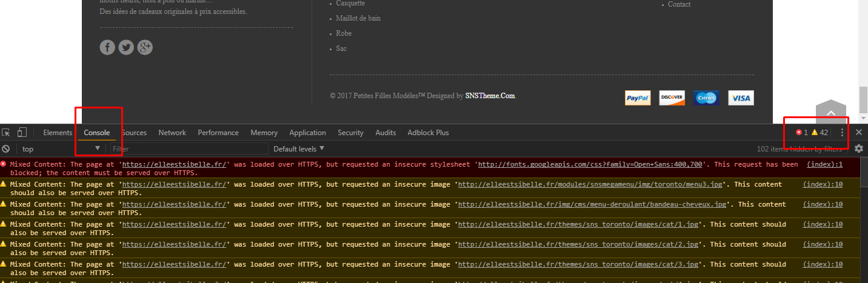Open the Casquette category link
This screenshot has height=283, width=868.
(350, 4)
